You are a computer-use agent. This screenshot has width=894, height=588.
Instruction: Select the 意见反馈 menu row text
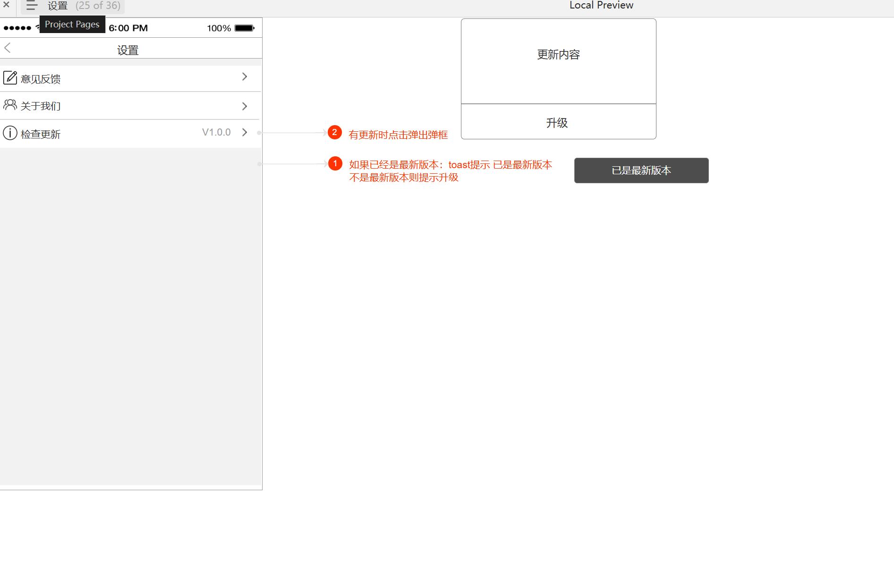pyautogui.click(x=41, y=79)
